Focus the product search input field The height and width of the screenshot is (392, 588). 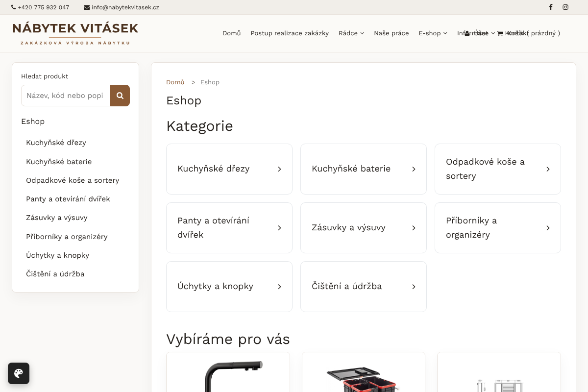[x=66, y=96]
